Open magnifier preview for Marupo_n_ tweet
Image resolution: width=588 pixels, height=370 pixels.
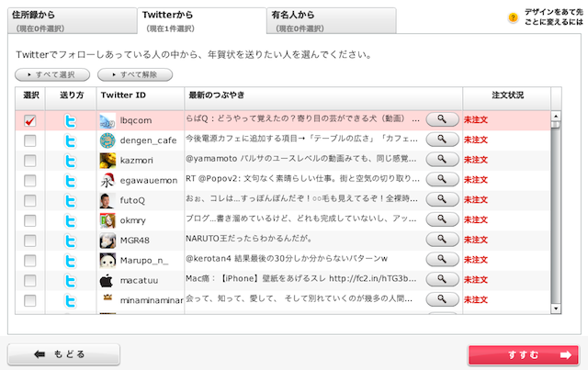pyautogui.click(x=443, y=259)
